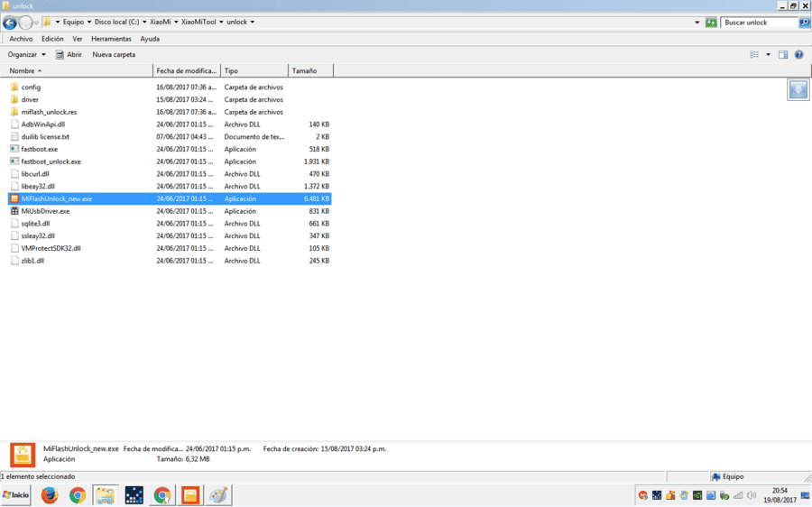Expand the XiaoMiTool breadcrumb arrow
The height and width of the screenshot is (507, 812).
pyautogui.click(x=221, y=23)
